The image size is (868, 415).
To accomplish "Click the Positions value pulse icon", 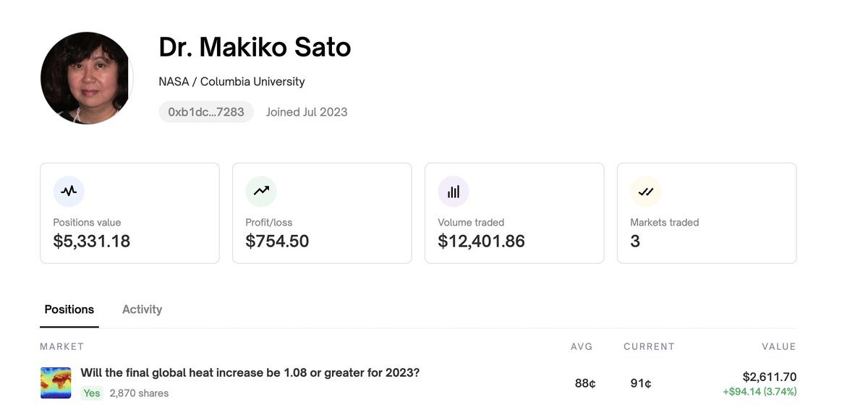I will (69, 192).
